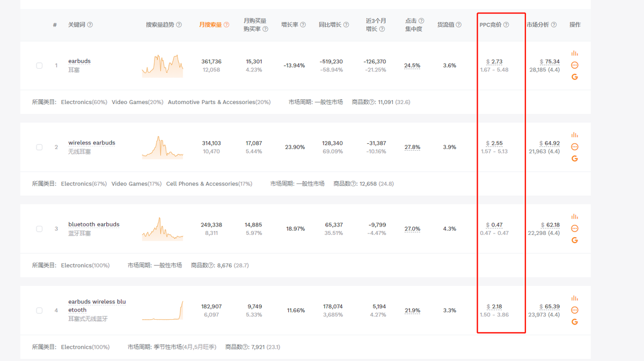Click the Google trends icon in the earbuds row
Image resolution: width=644 pixels, height=361 pixels.
point(575,77)
